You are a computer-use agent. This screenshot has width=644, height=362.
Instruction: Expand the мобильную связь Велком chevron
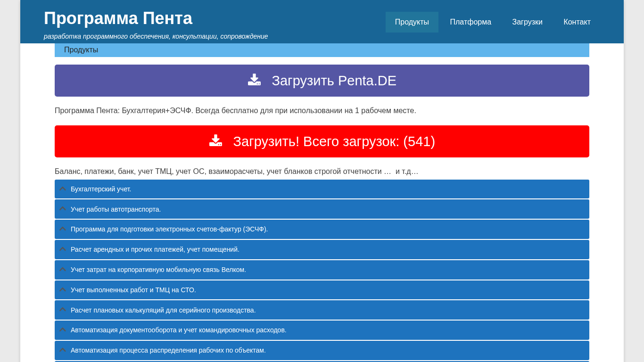click(x=63, y=269)
